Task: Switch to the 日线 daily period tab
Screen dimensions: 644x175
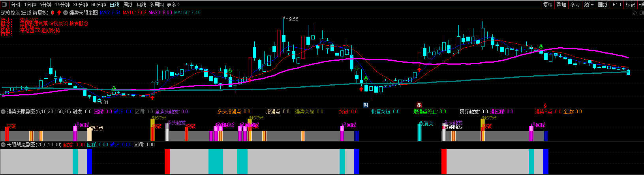Action: tap(114, 5)
